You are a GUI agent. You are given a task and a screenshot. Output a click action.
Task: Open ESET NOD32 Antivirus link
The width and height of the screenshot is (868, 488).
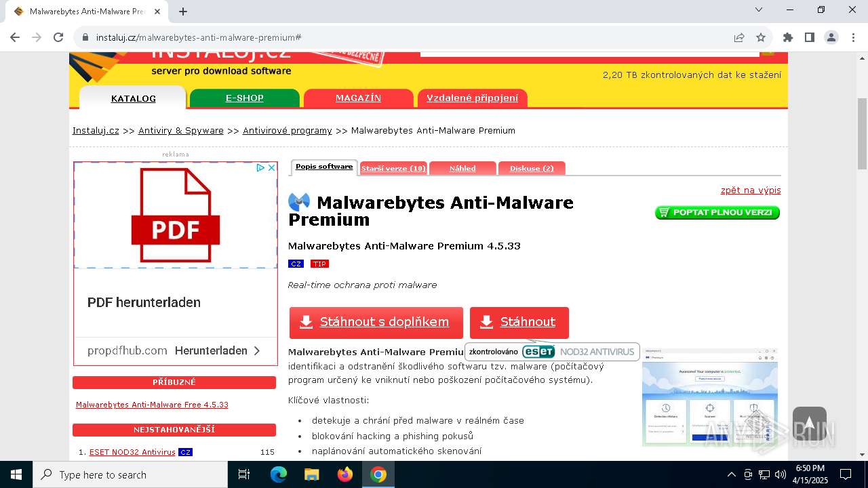click(x=132, y=452)
